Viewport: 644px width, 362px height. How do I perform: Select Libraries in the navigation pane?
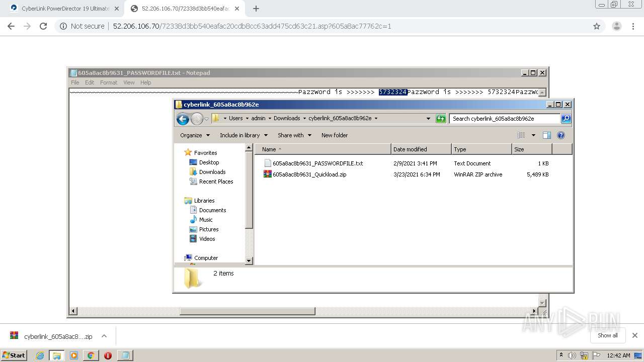click(x=200, y=201)
